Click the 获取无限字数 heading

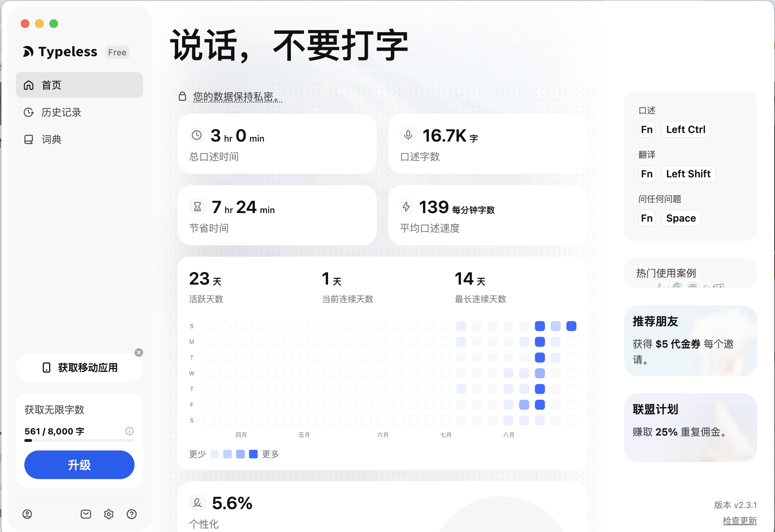point(54,410)
